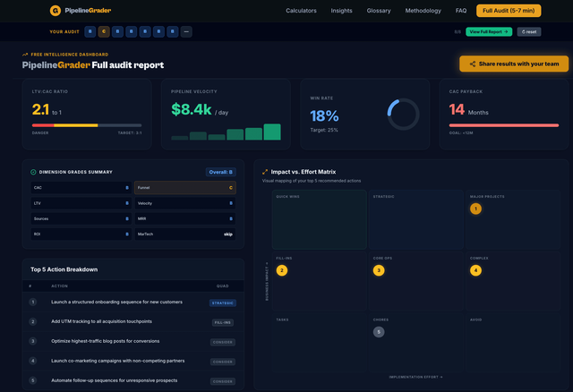Open the Insights page
The image size is (573, 392).
click(341, 11)
